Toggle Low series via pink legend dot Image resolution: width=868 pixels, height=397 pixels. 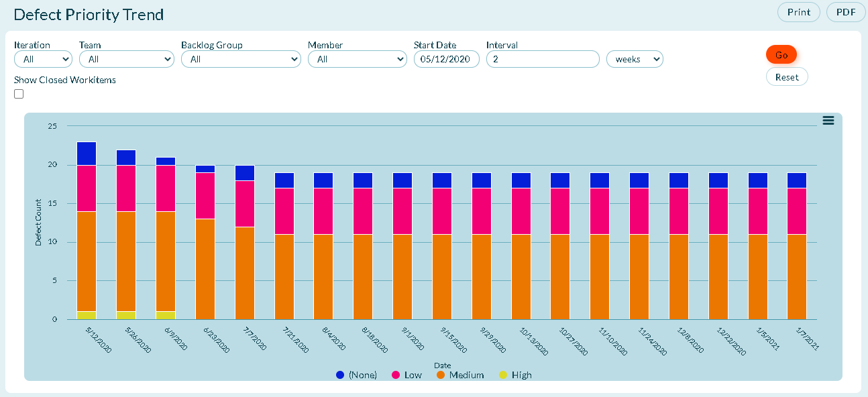(396, 375)
